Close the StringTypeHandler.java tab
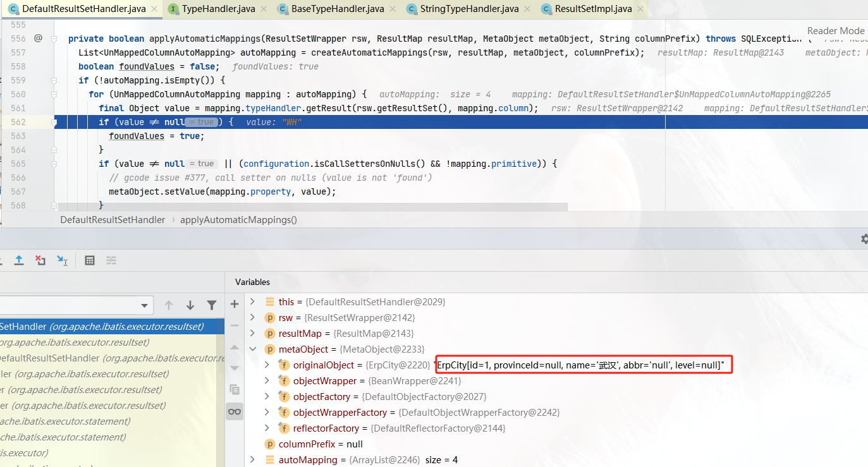Screen dimensions: 868x467 tap(529, 9)
